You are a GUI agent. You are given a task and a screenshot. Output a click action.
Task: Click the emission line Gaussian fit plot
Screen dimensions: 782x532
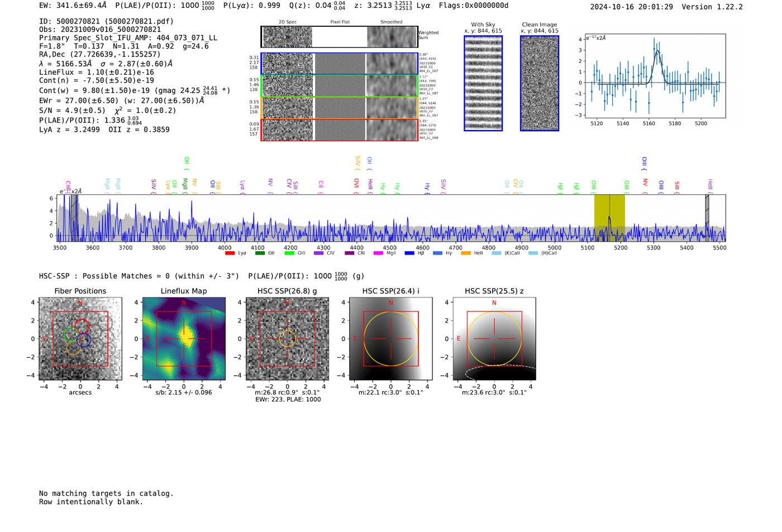click(x=655, y=76)
